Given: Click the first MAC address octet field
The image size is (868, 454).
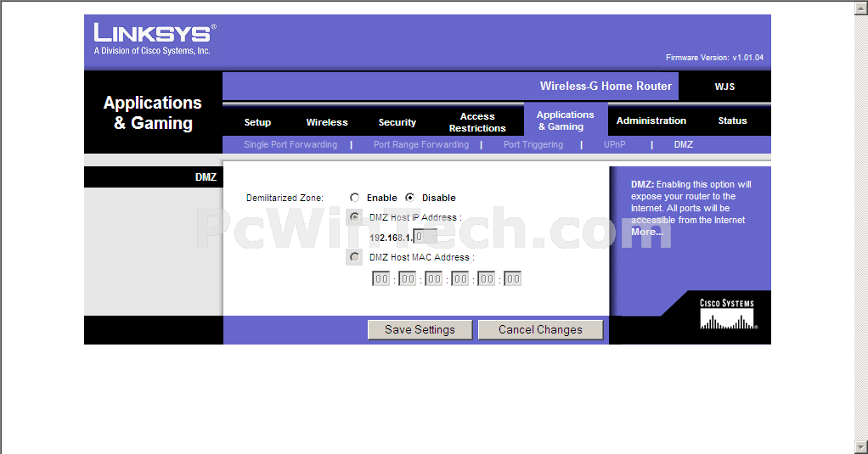Looking at the screenshot, I should coord(381,278).
